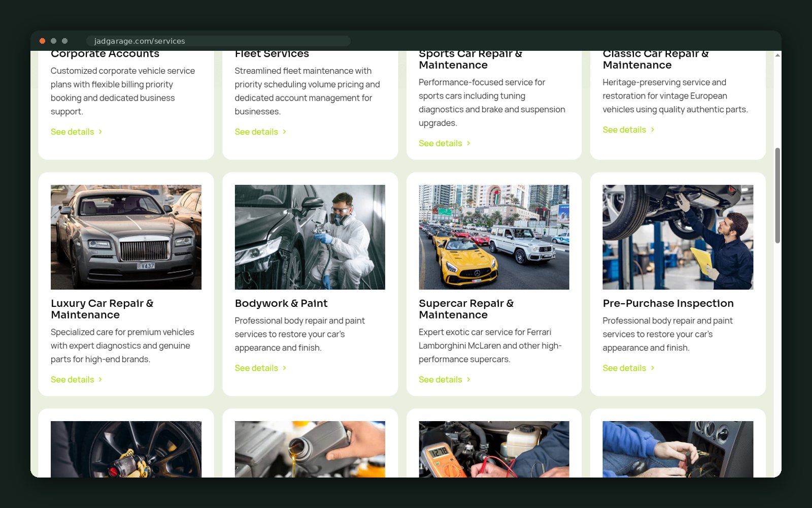
Task: Click the Supercar Repair & Maintenance heading
Action: pos(466,309)
